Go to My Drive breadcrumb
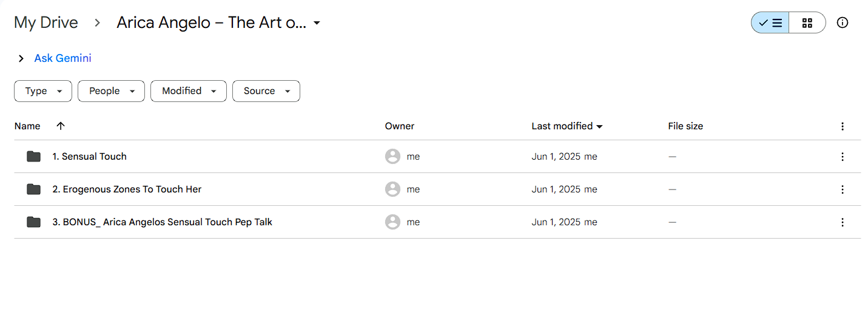This screenshot has width=868, height=320. (x=46, y=23)
